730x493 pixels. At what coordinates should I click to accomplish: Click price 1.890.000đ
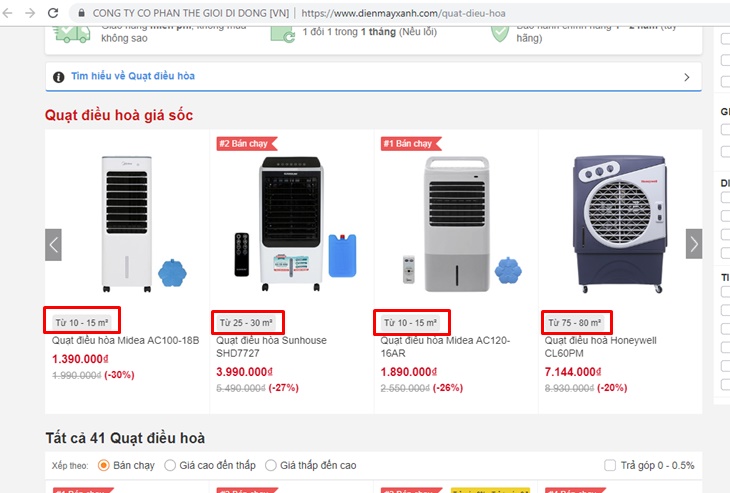click(409, 372)
